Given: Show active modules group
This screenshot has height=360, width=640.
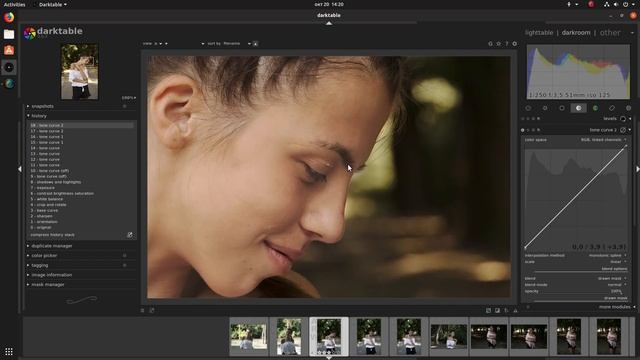Looking at the screenshot, I should pos(528,108).
